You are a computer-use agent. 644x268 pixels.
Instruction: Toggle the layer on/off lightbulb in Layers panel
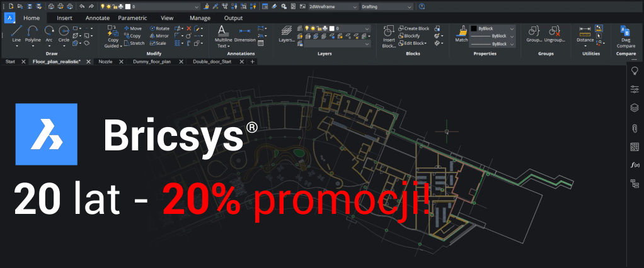tap(307, 28)
